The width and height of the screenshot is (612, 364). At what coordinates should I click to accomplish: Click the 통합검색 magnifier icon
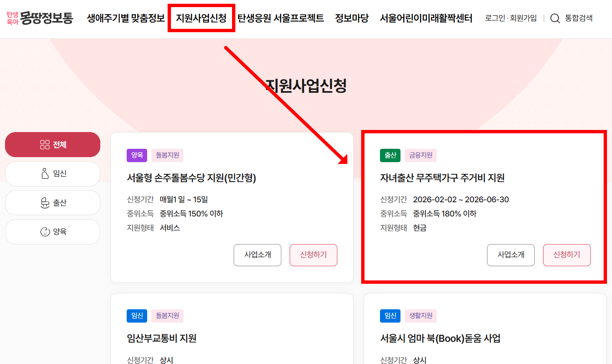click(x=555, y=18)
